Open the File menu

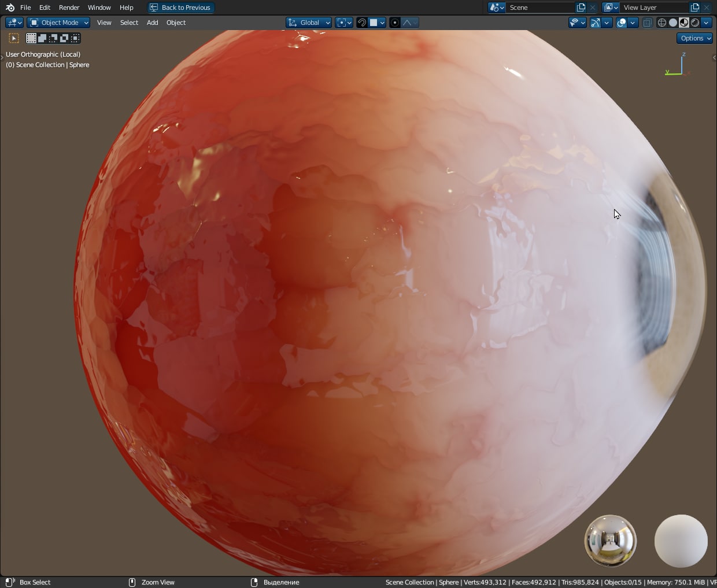point(25,8)
